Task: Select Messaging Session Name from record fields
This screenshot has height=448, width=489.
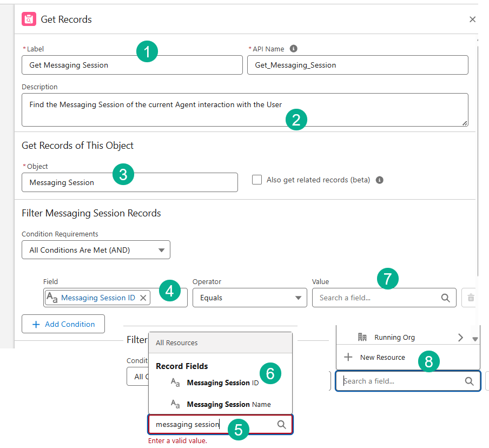Action: point(228,404)
